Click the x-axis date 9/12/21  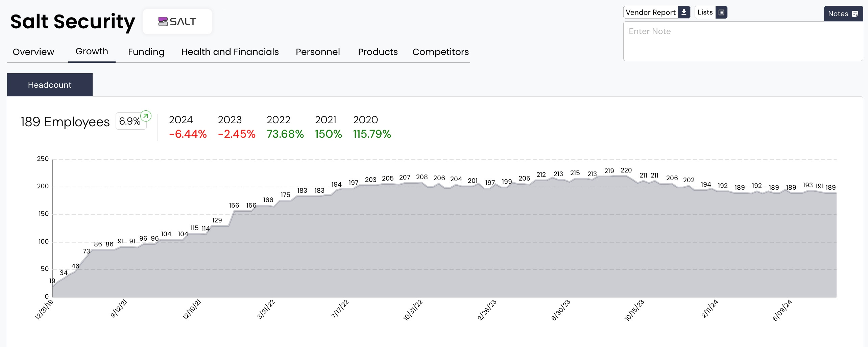[x=119, y=309]
